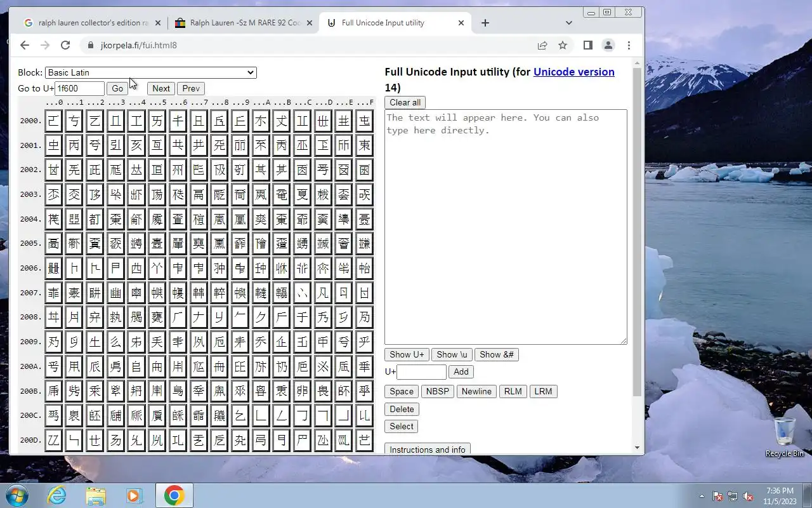
Task: Open Chrome's three-dot menu
Action: [x=629, y=45]
